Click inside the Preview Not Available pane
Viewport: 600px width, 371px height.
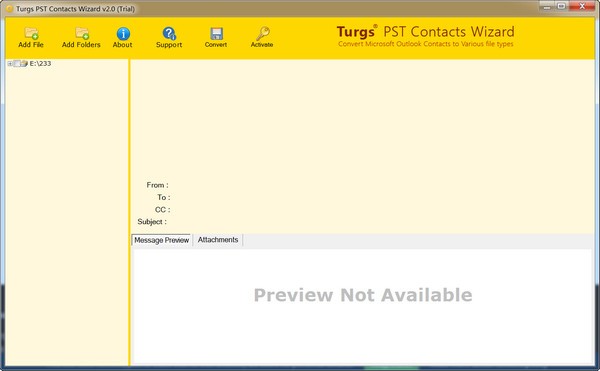point(362,306)
